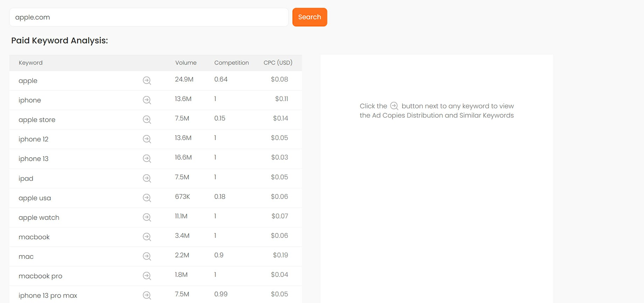Click the 'iphone' keyword text in second row
Viewport: 644px width, 303px height.
pyautogui.click(x=30, y=100)
